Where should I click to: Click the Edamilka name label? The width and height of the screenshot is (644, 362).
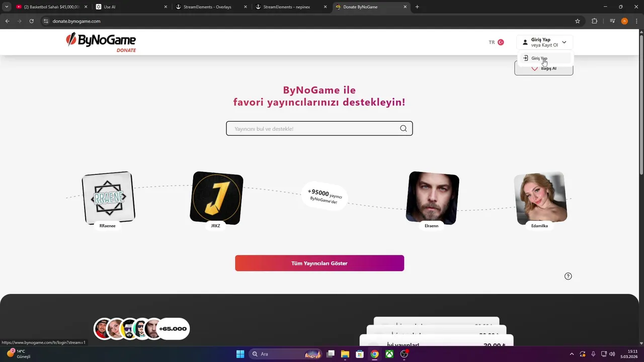(539, 226)
